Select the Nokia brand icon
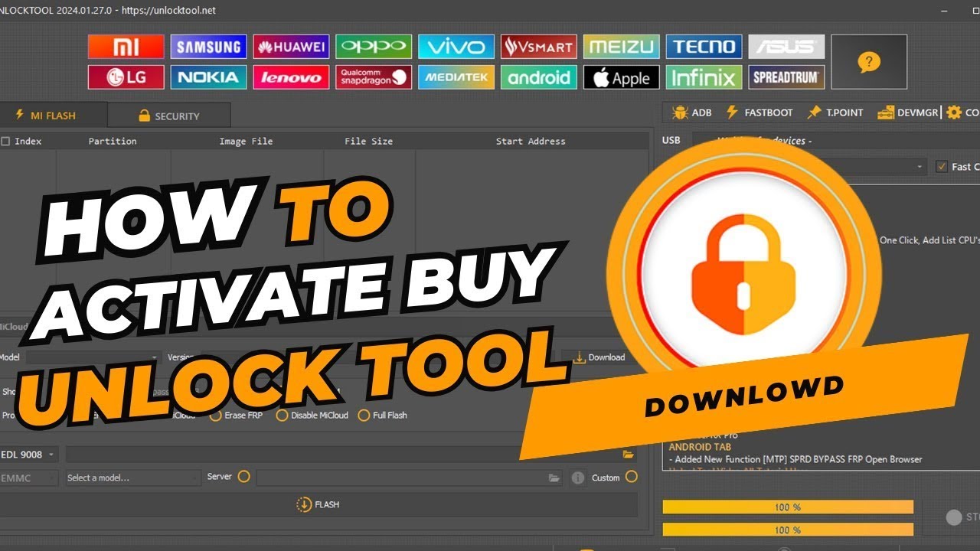The image size is (980, 551). [x=208, y=77]
